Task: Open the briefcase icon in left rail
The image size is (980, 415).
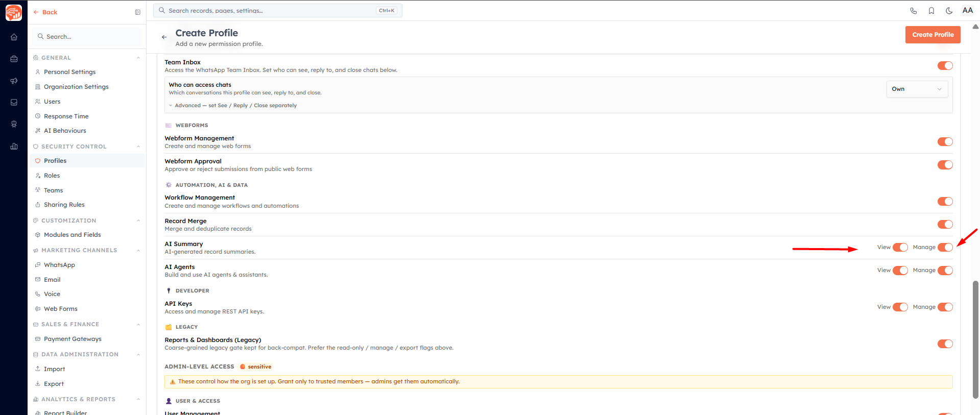Action: click(x=14, y=59)
